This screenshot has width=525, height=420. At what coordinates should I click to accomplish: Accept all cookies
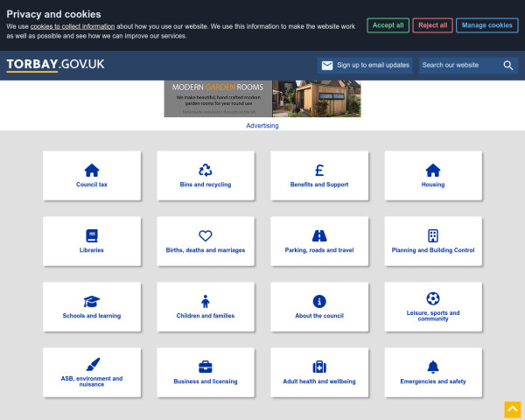(388, 25)
